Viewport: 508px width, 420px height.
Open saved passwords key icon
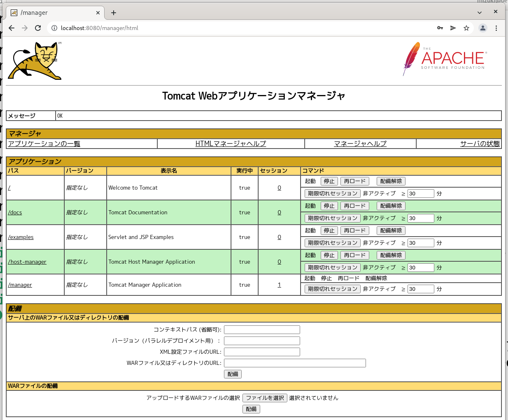tap(440, 28)
